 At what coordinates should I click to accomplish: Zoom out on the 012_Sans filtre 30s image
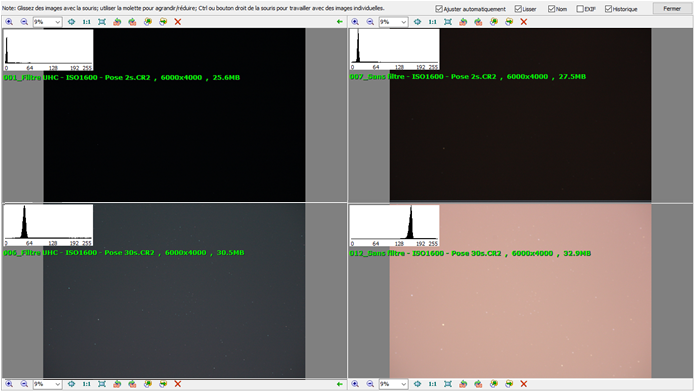(x=371, y=384)
